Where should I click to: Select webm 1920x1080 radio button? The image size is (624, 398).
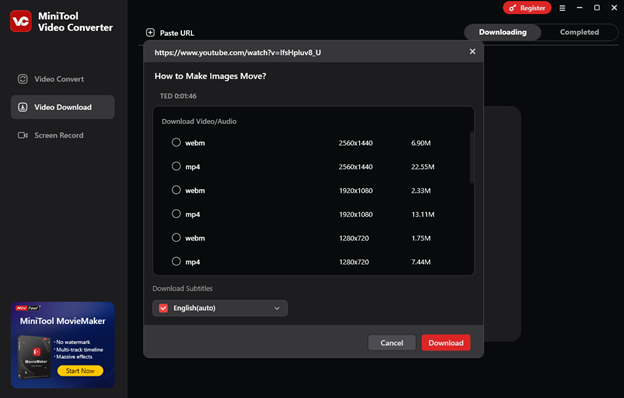pos(176,190)
